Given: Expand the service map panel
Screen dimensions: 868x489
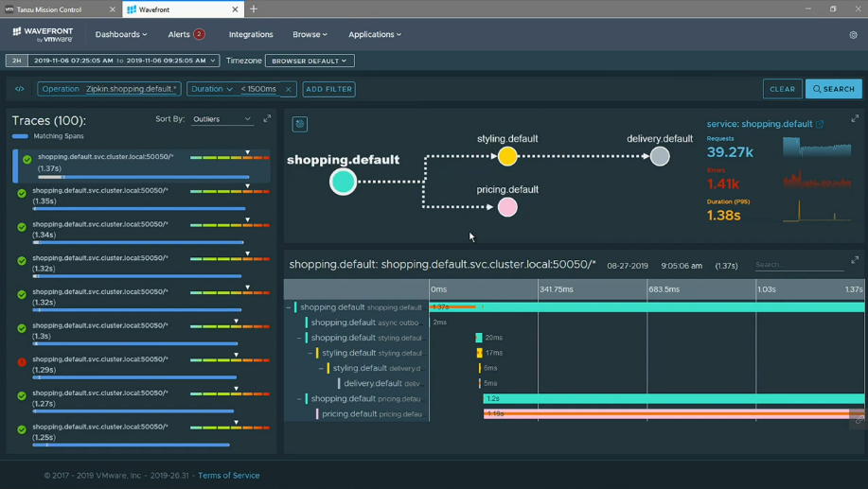Looking at the screenshot, I should coord(855,118).
